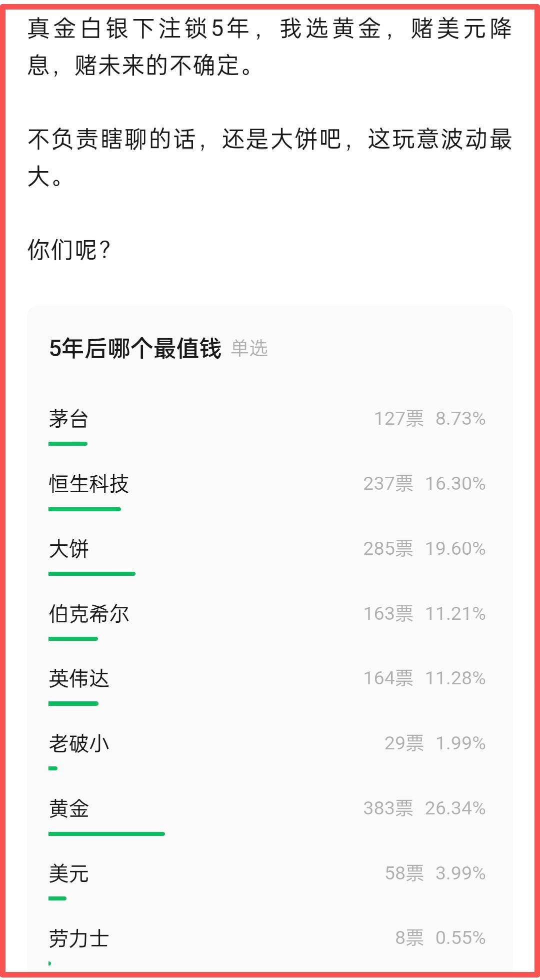Click the green progress bar under 大饼
Viewport: 540px width, 980px height.
coord(92,574)
